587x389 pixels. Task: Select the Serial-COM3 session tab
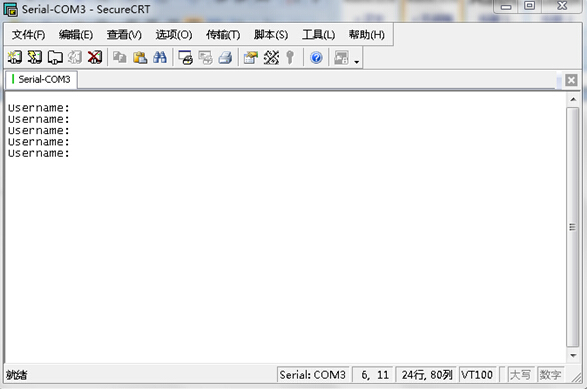41,79
